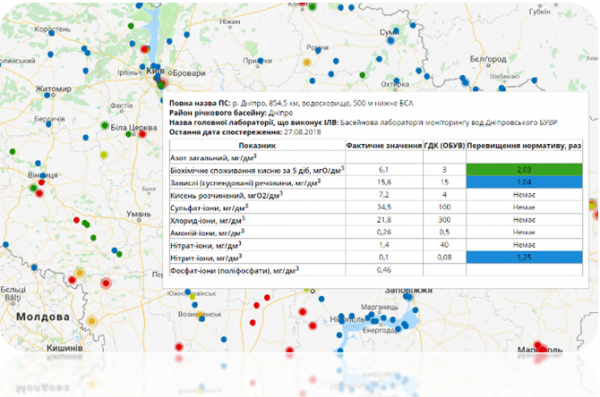The image size is (600, 397).
Task: Click the blue 1,25 nitrite exceedance cell
Action: pos(524,257)
